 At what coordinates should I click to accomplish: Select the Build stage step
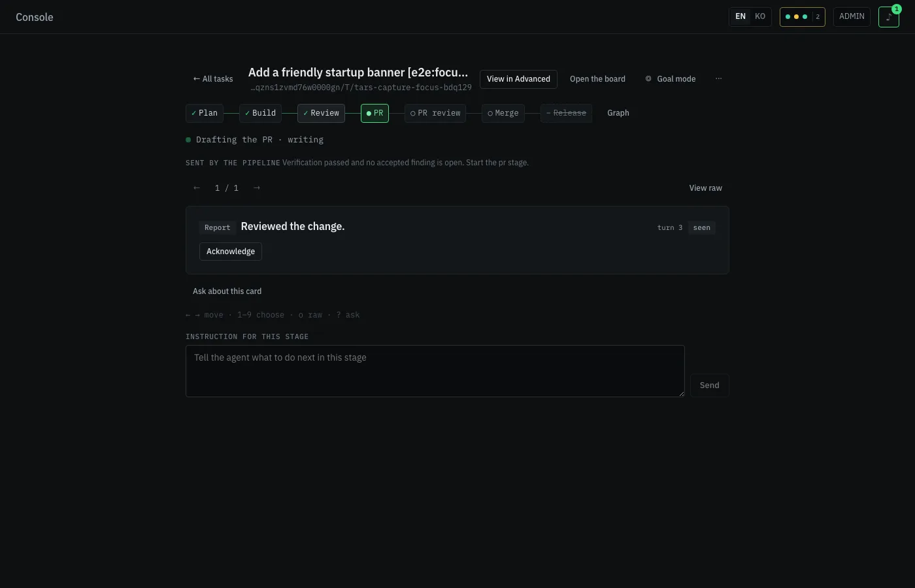260,113
